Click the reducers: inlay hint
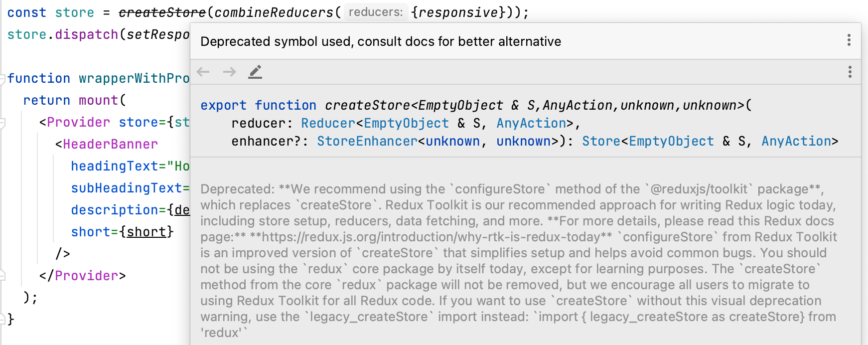Viewport: 868px width, 345px height. tap(376, 12)
